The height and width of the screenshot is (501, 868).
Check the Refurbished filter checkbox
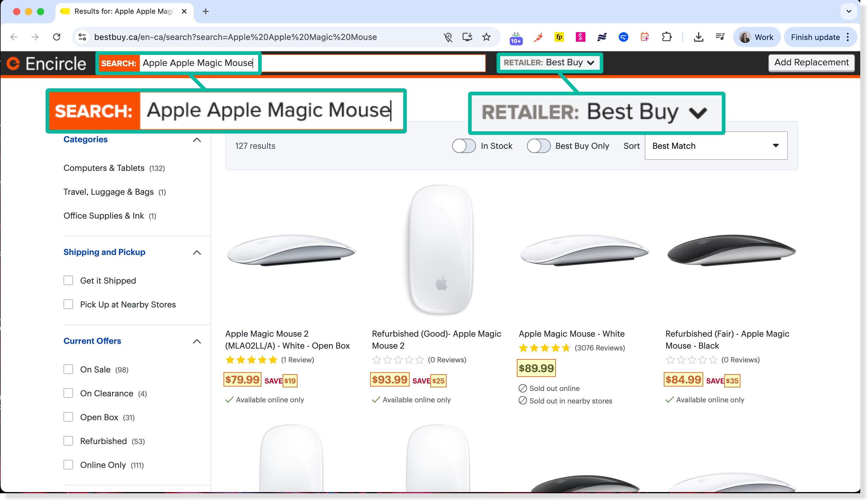click(69, 441)
